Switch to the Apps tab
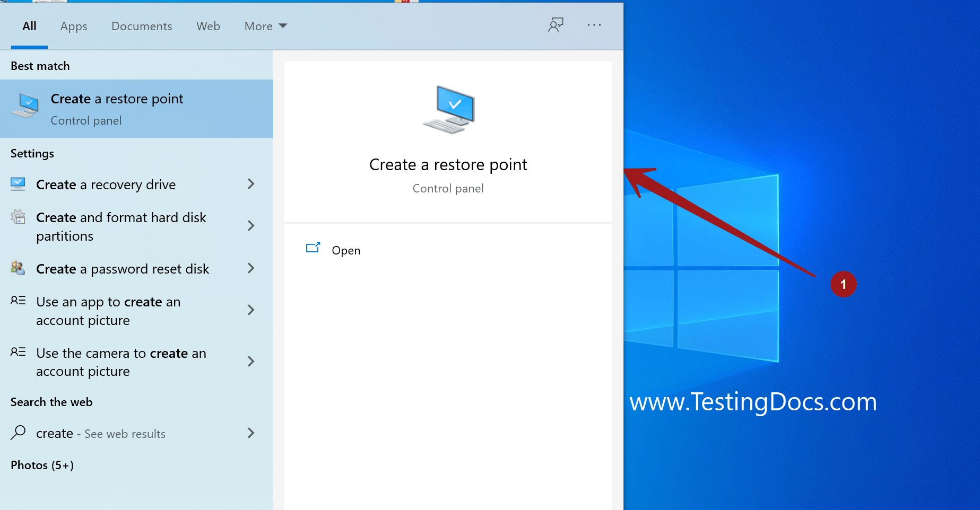The image size is (980, 510). tap(73, 26)
